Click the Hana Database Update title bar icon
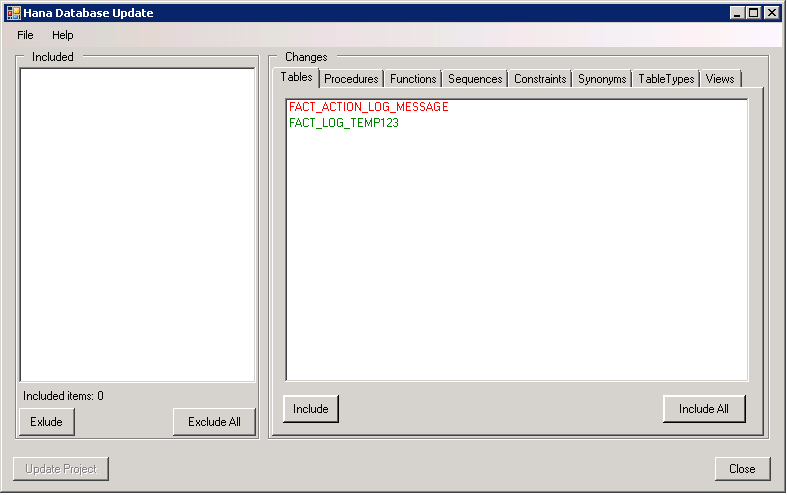The height and width of the screenshot is (495, 787). (14, 13)
